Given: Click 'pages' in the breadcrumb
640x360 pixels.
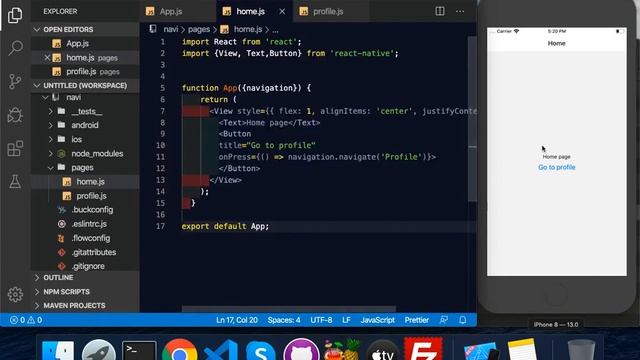Looking at the screenshot, I should [x=199, y=29].
